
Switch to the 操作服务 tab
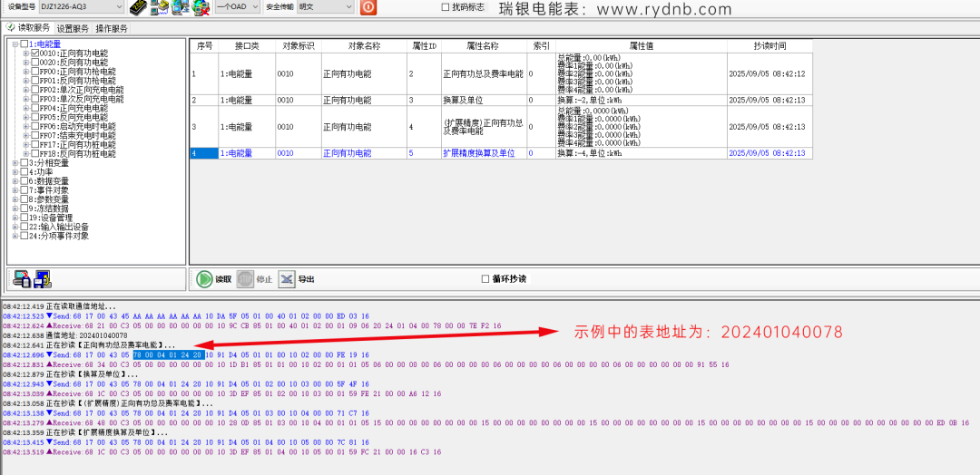[112, 28]
